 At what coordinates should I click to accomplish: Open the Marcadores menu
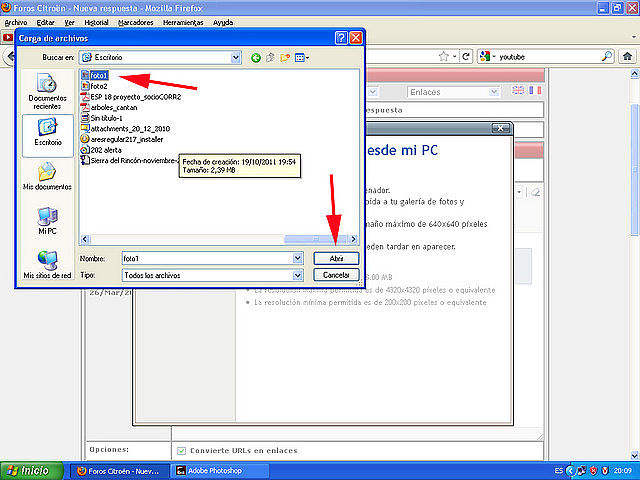click(x=136, y=22)
